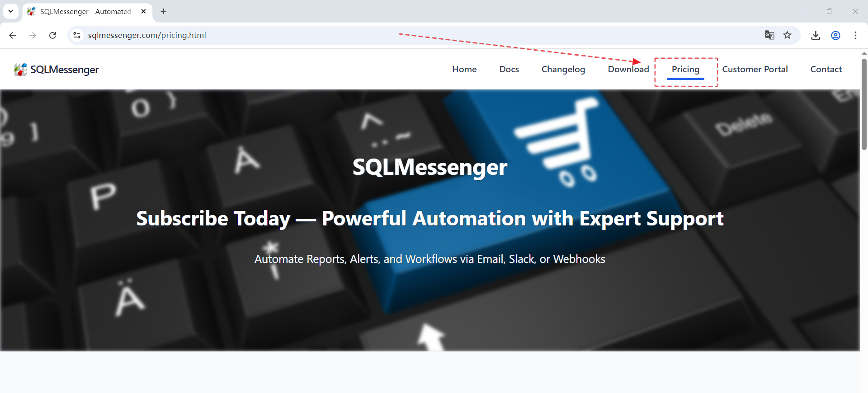Click the browser forward arrow
The image size is (868, 393).
[33, 35]
